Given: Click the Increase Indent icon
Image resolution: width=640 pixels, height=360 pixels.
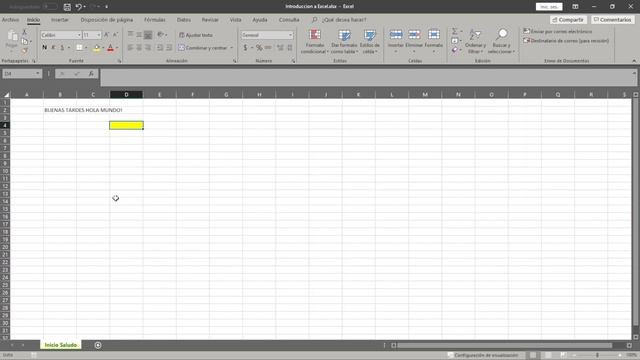Looking at the screenshot, I should pos(169,48).
